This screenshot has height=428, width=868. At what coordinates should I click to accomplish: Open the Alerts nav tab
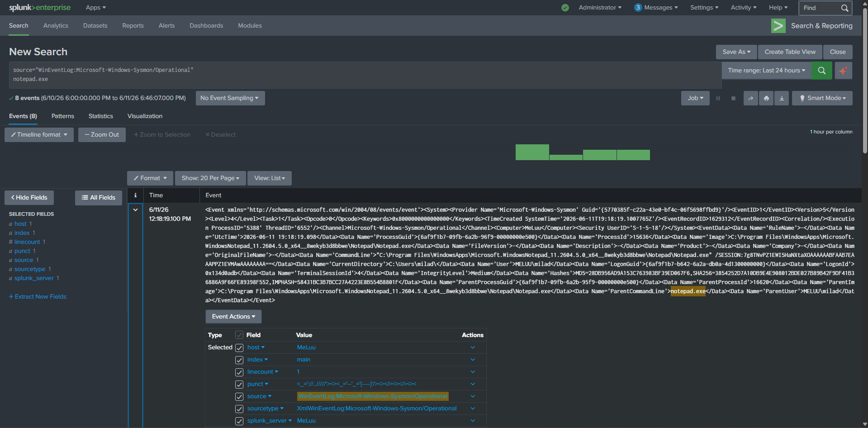click(x=166, y=26)
